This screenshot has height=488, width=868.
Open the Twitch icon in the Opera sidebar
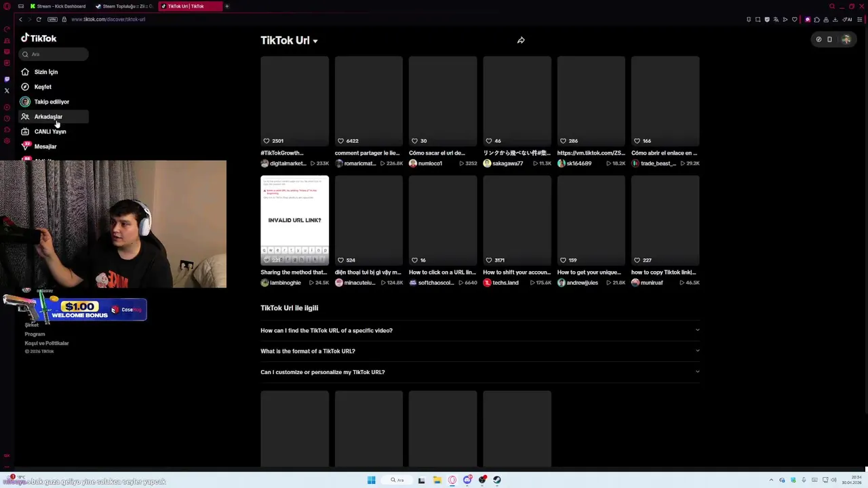[7, 79]
